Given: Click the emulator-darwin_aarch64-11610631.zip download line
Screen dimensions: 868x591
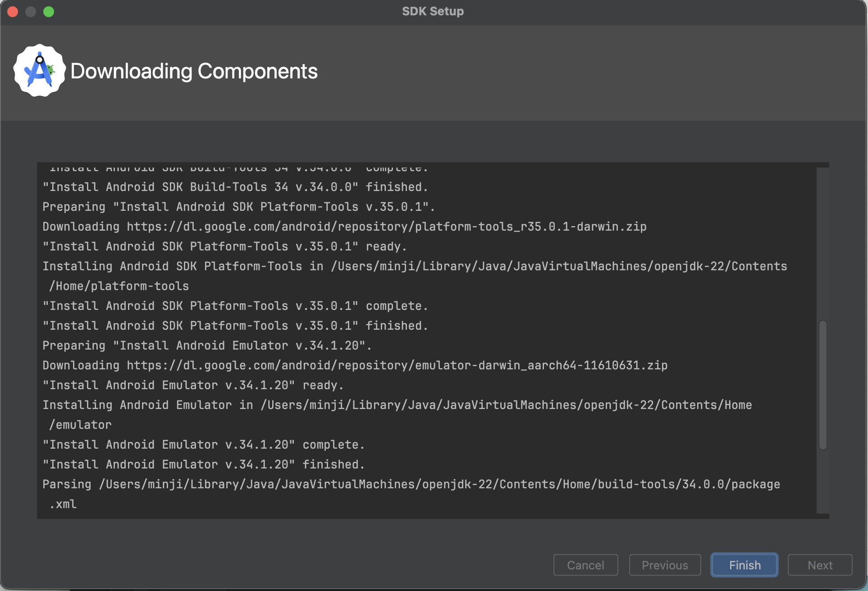Looking at the screenshot, I should tap(355, 365).
